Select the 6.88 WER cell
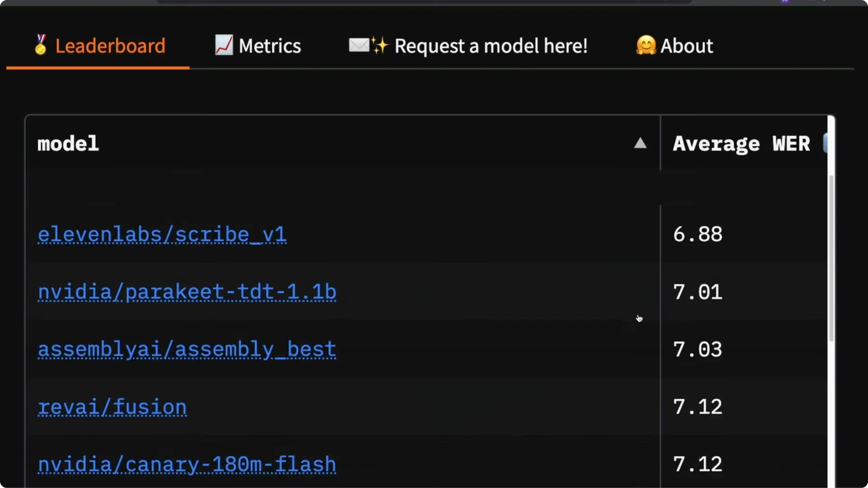 (x=698, y=235)
